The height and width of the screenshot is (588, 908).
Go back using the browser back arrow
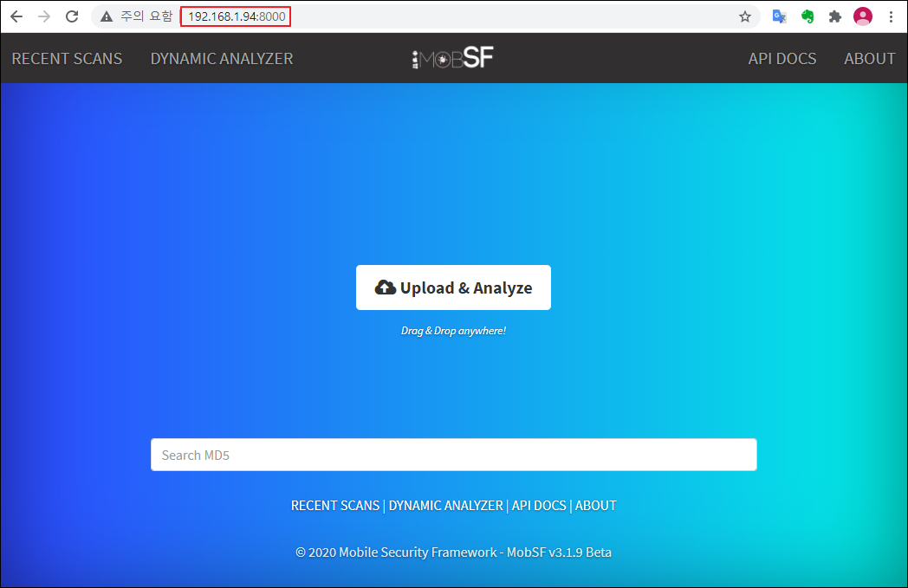pyautogui.click(x=16, y=16)
